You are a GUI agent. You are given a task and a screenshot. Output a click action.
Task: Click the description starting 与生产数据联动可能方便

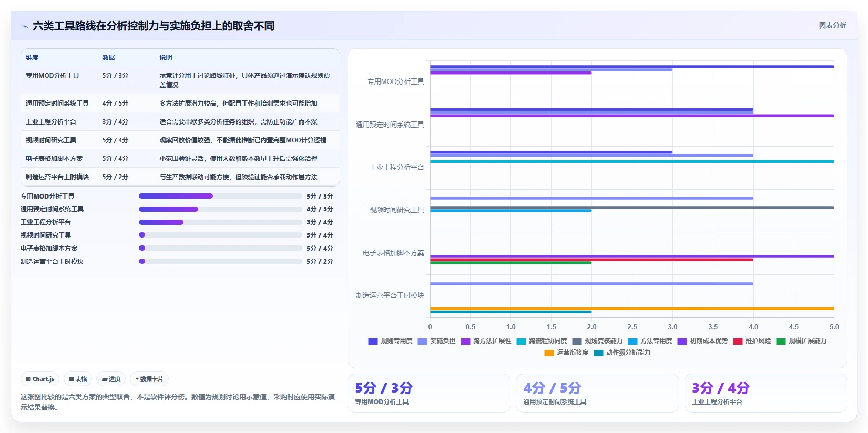tap(238, 177)
